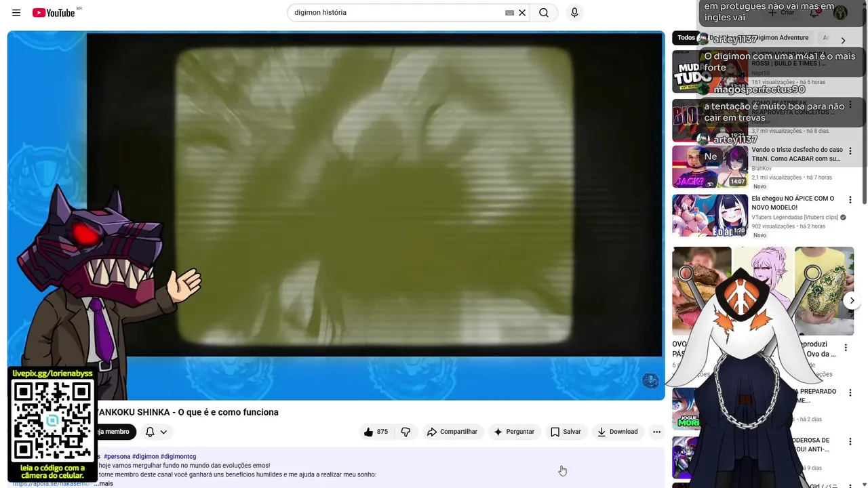Viewport: 868px width, 488px height.
Task: Open Compartilhar share dialog
Action: click(x=452, y=432)
